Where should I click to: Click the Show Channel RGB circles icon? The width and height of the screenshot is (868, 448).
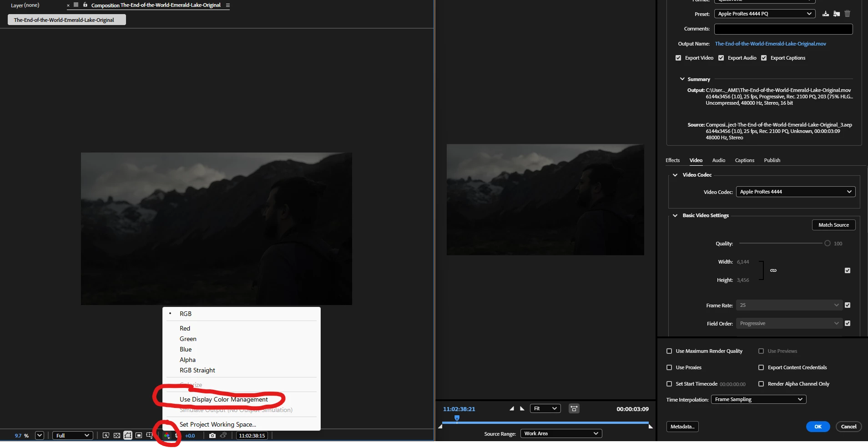point(167,436)
